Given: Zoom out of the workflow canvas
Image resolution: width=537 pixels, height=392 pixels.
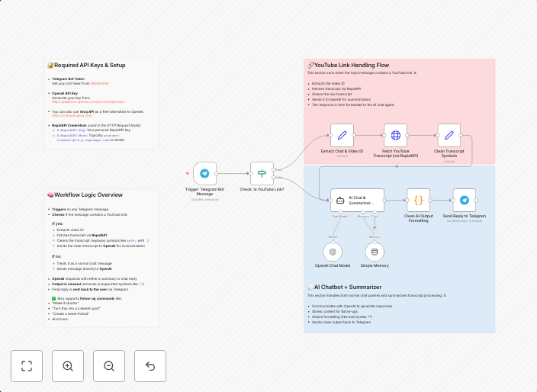Looking at the screenshot, I should pos(109,366).
